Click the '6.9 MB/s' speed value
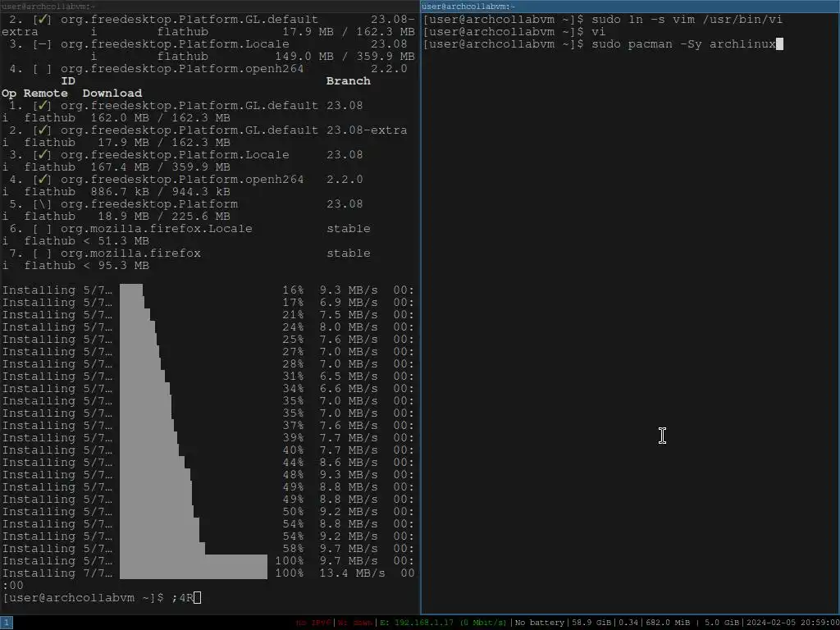Screen dimensions: 840x630 tap(348, 303)
